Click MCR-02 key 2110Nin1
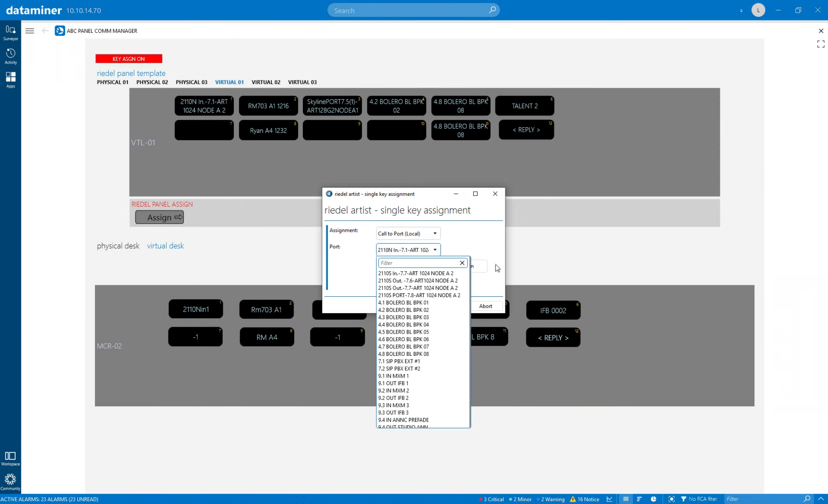 click(196, 309)
